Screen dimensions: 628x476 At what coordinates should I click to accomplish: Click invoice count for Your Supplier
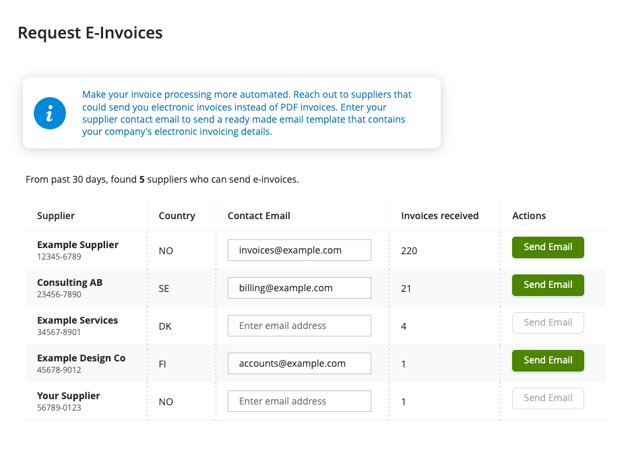404,401
